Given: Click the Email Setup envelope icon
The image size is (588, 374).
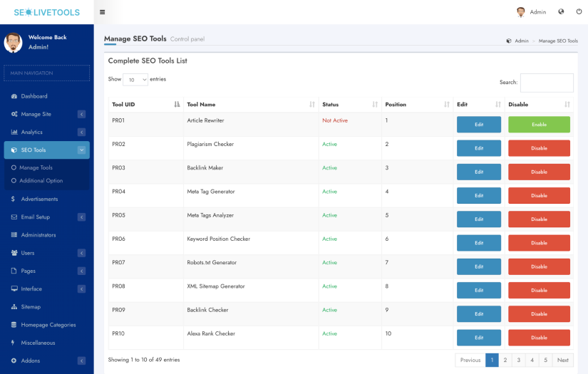Looking at the screenshot, I should point(14,217).
